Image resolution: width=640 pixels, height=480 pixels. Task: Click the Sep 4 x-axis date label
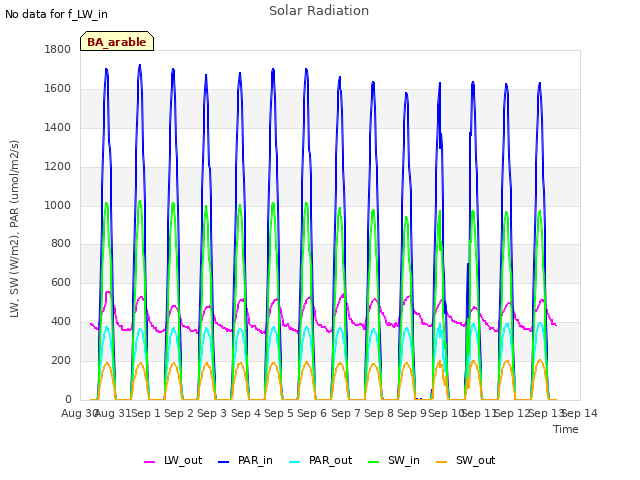pos(246,413)
